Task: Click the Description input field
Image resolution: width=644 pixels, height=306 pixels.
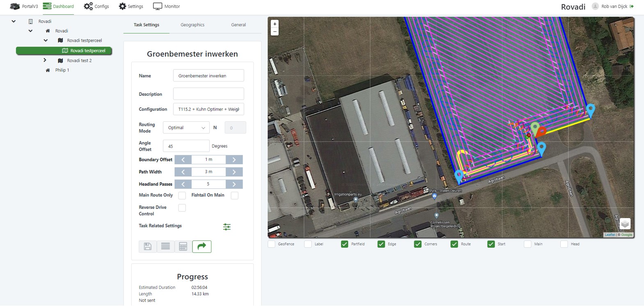Action: pyautogui.click(x=208, y=94)
